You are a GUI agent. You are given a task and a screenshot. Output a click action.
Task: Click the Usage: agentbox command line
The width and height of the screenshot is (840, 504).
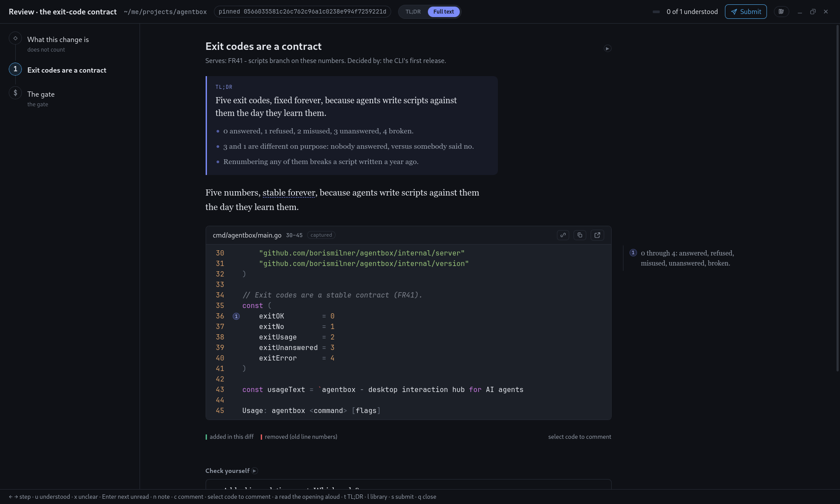pyautogui.click(x=311, y=411)
